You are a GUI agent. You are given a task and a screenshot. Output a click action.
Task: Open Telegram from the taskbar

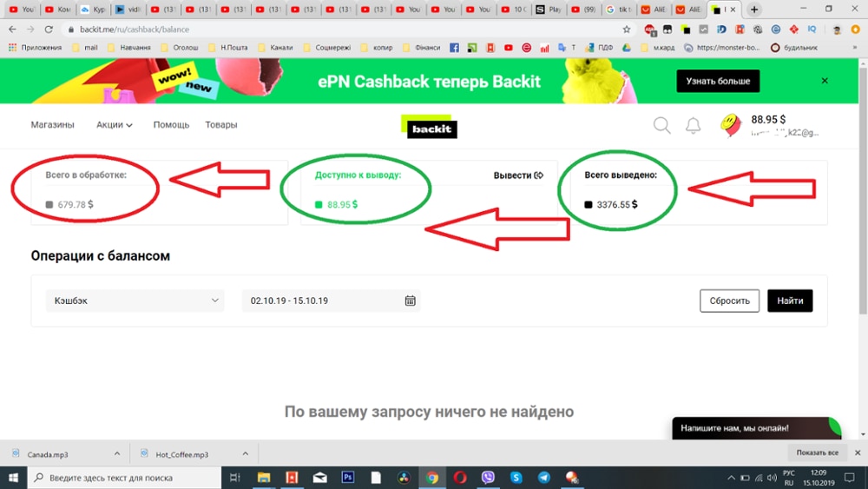coord(543,478)
